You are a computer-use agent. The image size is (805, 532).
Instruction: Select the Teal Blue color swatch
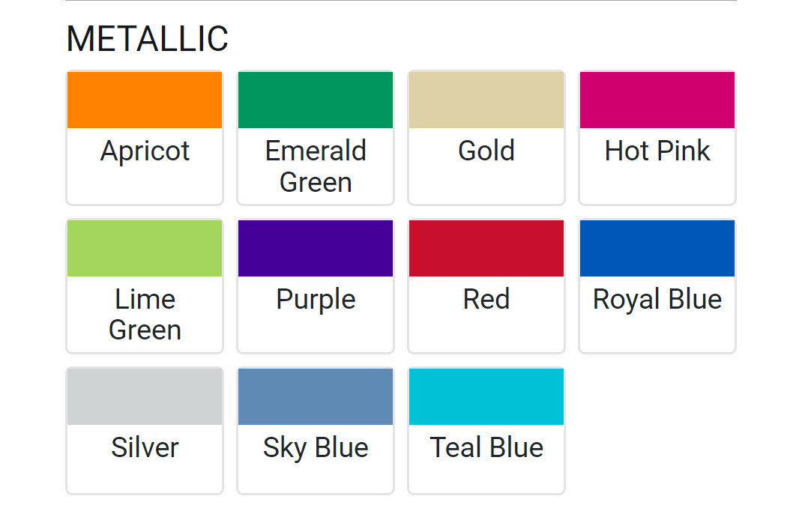click(x=486, y=397)
